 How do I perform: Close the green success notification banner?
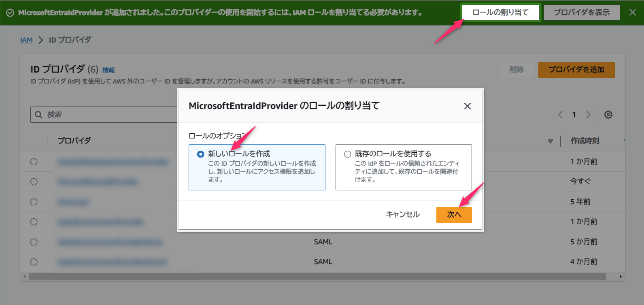tap(633, 13)
